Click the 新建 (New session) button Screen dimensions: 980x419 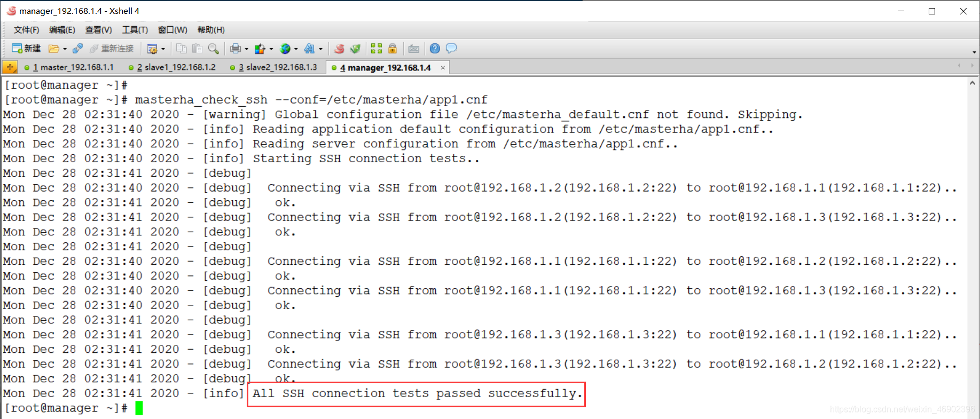click(26, 49)
